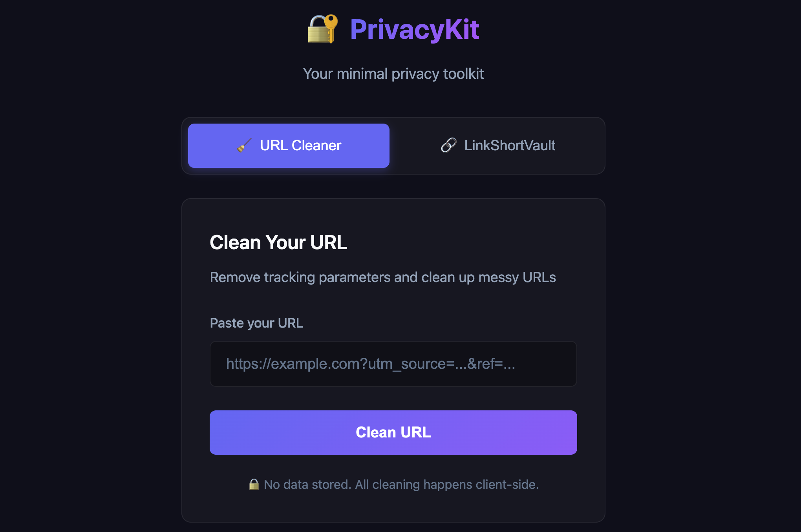
Task: Focus the Paste your URL input field
Action: point(393,364)
